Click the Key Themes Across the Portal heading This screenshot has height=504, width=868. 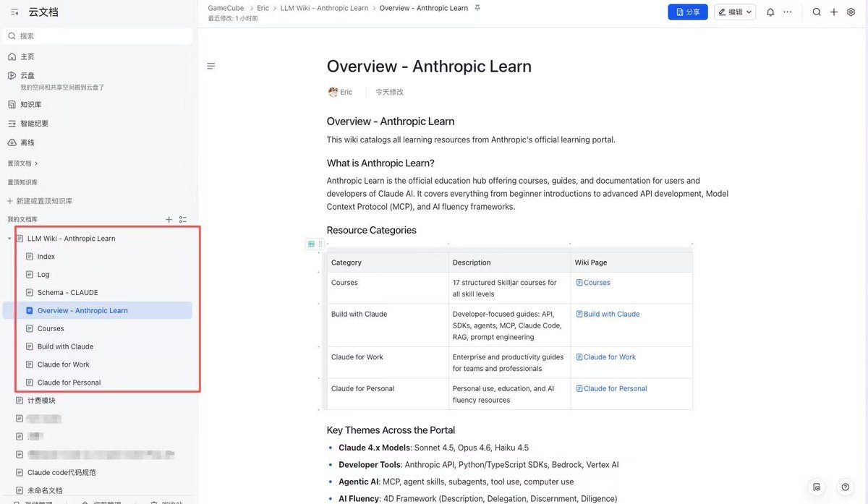point(391,430)
